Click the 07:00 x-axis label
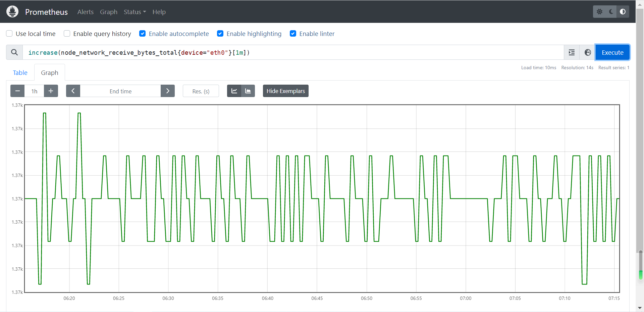Viewport: 644px width, 312px height. [x=466, y=298]
